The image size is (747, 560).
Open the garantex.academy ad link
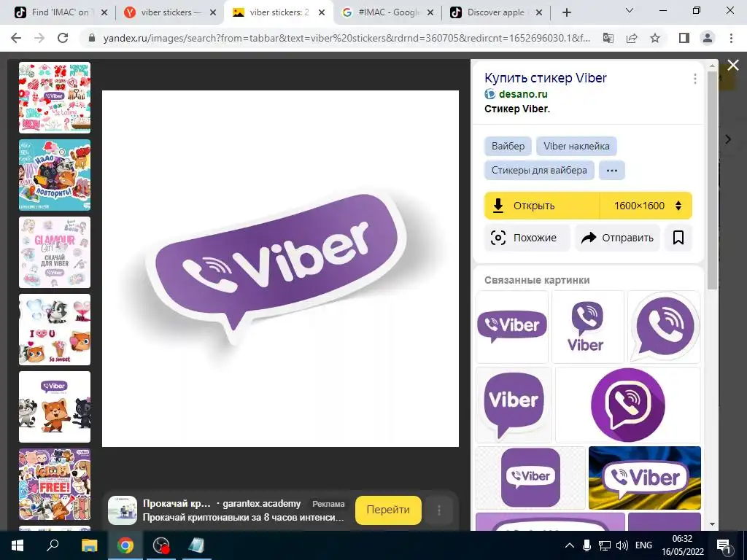coord(262,503)
